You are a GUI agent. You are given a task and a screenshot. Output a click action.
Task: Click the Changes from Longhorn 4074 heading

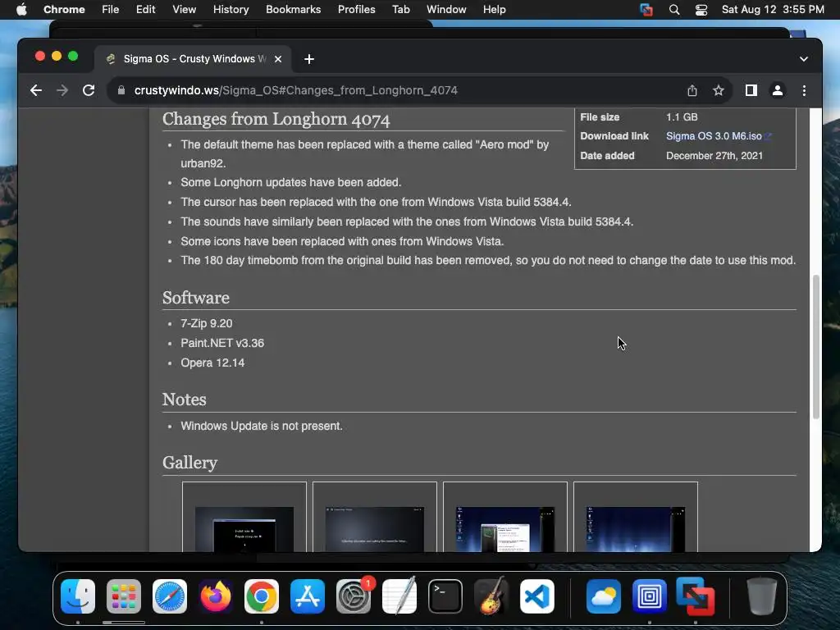276,119
